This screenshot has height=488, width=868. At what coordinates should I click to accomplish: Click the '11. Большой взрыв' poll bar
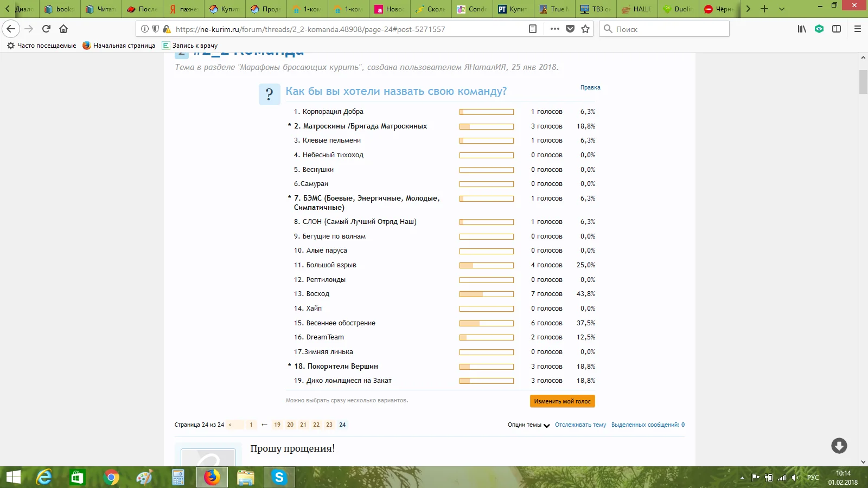(x=487, y=265)
